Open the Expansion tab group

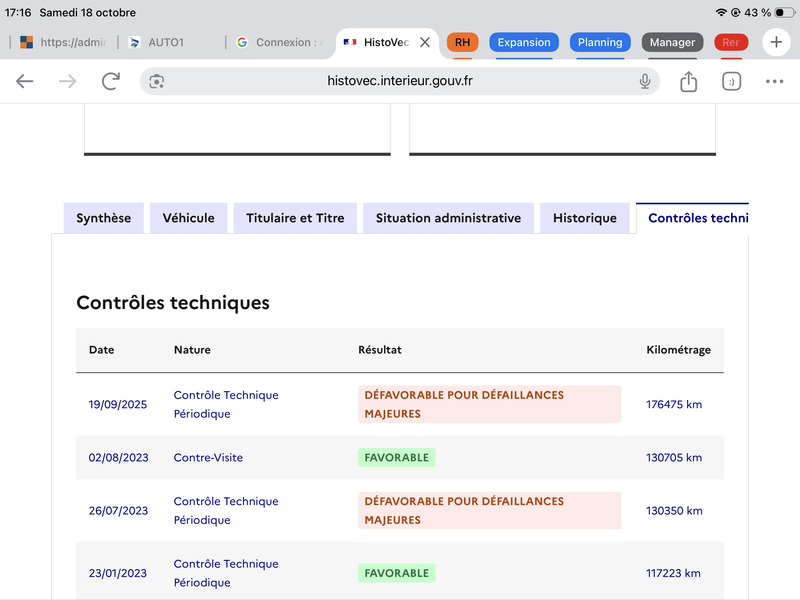524,43
